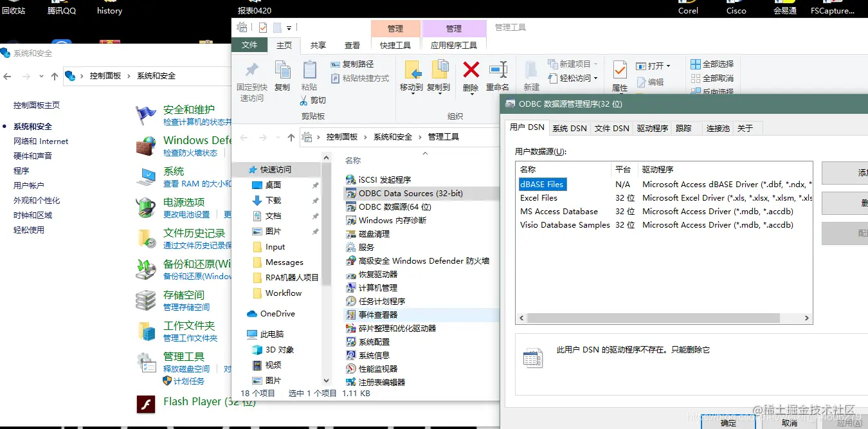Open the 快捷工具 ribbon tab
Viewport: 868px width, 429px height.
pos(395,45)
